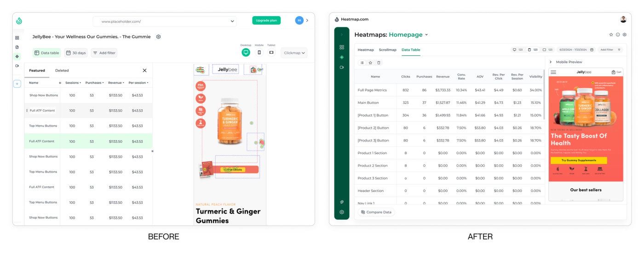Select the Mobile device view in BEFORE window
The image size is (644, 254).
259,52
